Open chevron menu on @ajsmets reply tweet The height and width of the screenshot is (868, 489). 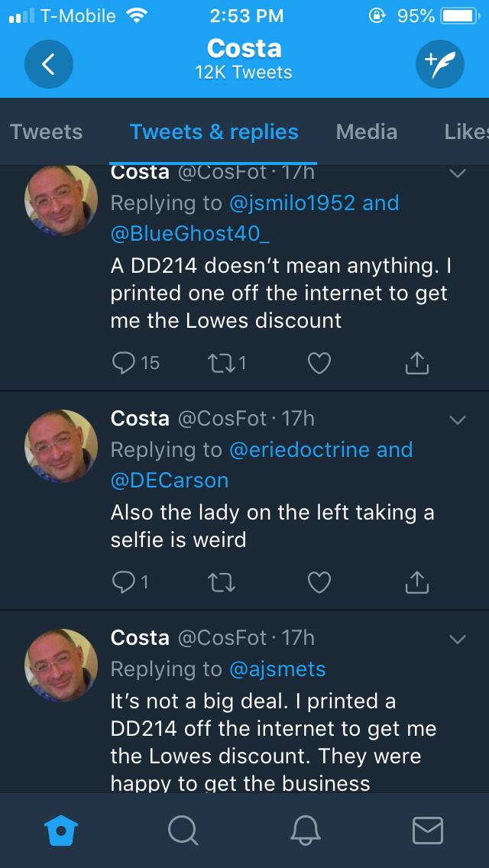click(x=457, y=638)
